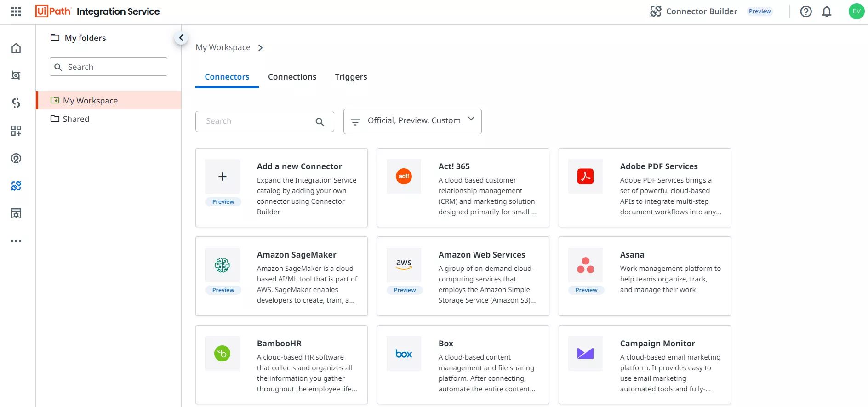Screen dimensions: 868x407
Task: Click the Home icon in left sidebar
Action: click(x=16, y=48)
